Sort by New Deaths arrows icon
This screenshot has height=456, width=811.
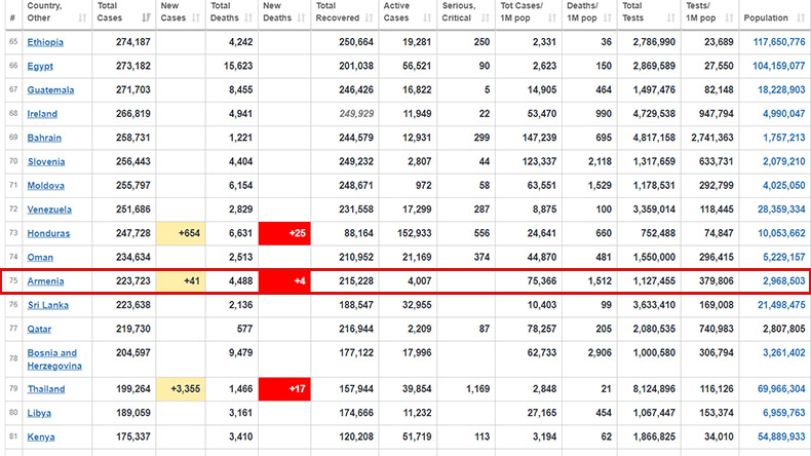click(302, 18)
